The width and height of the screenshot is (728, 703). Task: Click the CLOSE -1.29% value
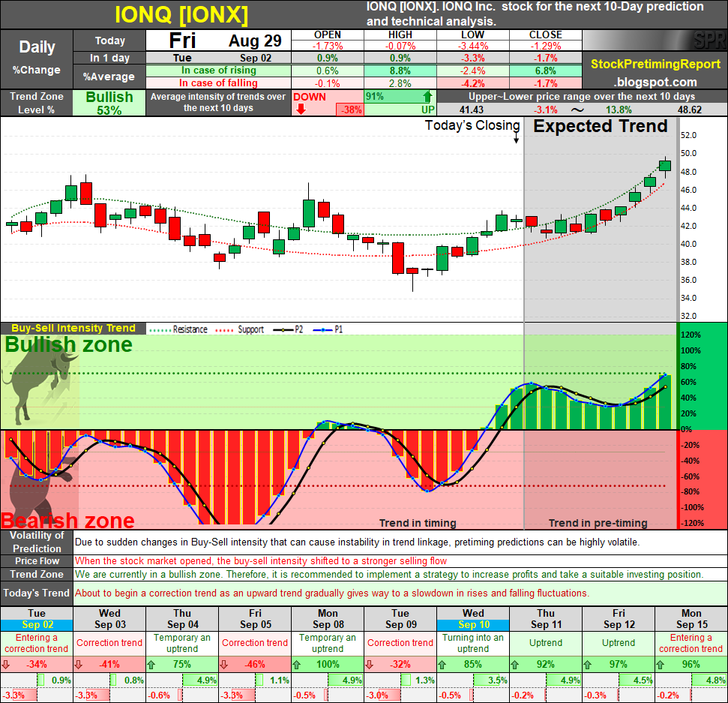pyautogui.click(x=546, y=46)
